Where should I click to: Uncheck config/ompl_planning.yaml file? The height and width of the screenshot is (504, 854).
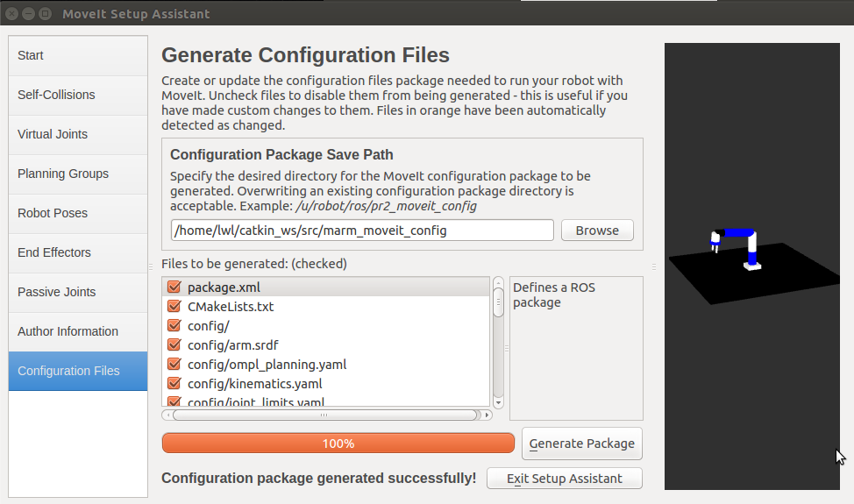tap(174, 365)
